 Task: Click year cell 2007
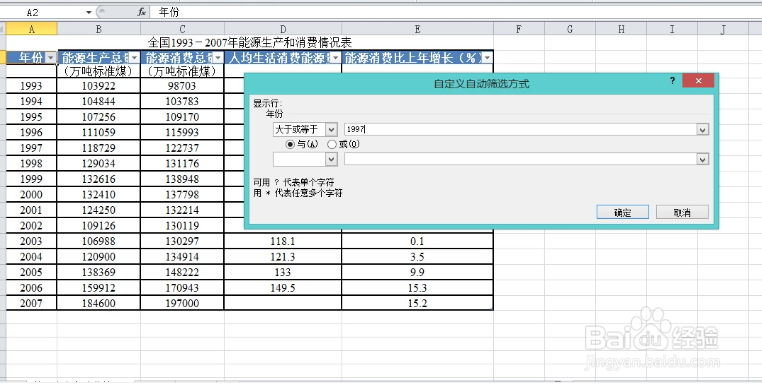coord(32,303)
